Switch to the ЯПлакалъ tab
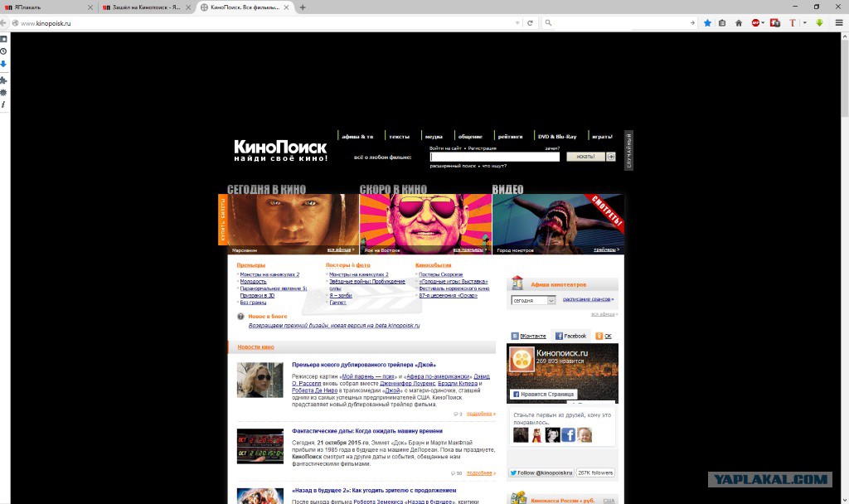Image resolution: width=849 pixels, height=504 pixels. click(46, 7)
